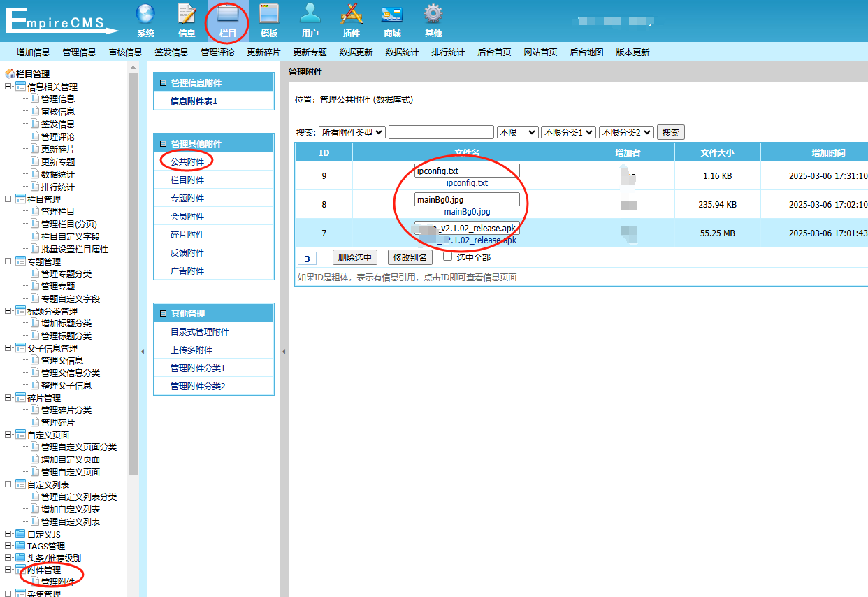Tick the 选中全部 checkbox

point(448,257)
